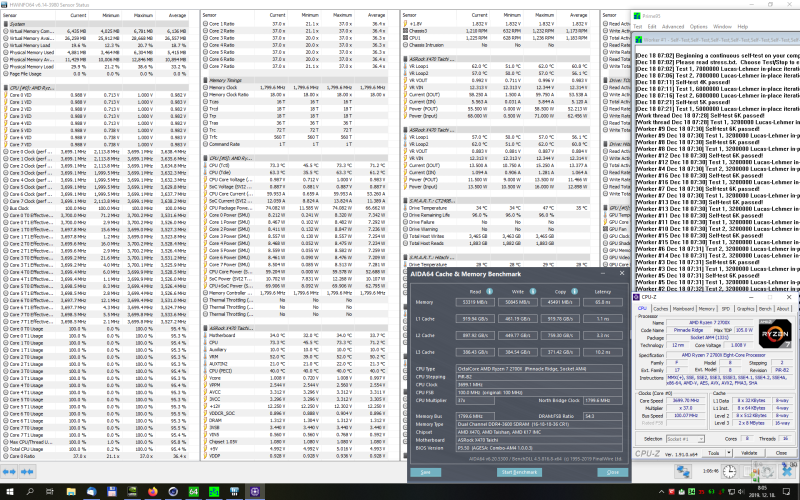Click Start Benchmark in AIDA64
Image resolution: width=800 pixels, height=500 pixels.
pos(519,472)
